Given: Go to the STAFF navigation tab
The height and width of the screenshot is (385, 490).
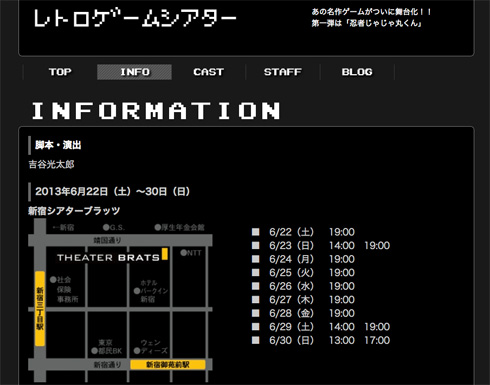Looking at the screenshot, I should pos(283,72).
